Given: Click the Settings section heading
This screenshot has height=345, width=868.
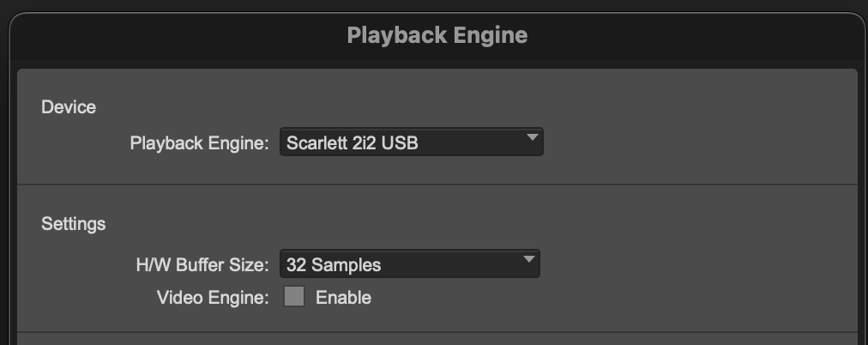Looking at the screenshot, I should (74, 224).
